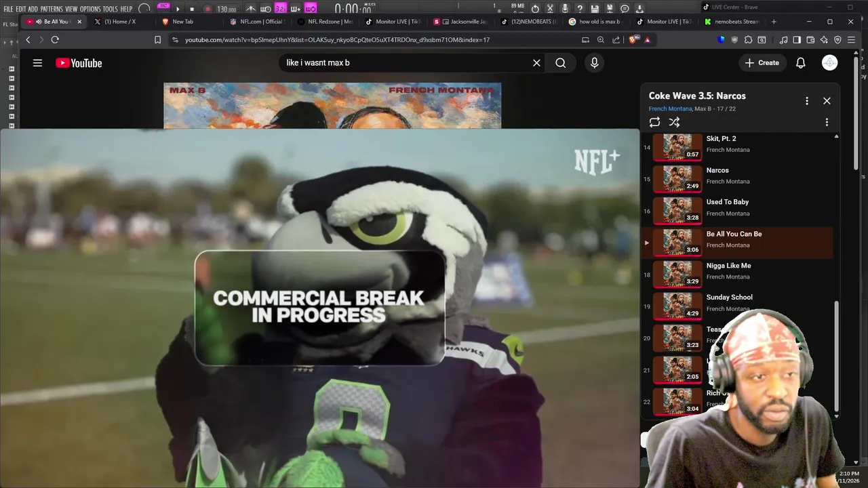
Task: Open FL Studio TOOLS menu
Action: point(111,9)
